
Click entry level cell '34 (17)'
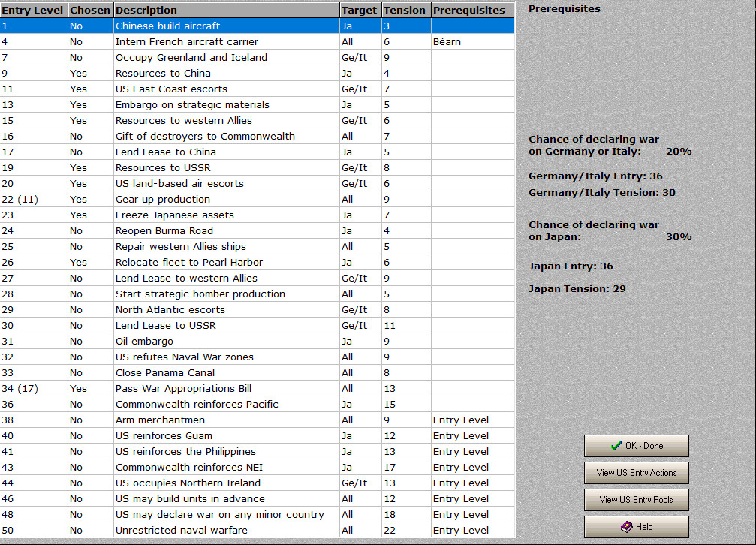[34, 388]
